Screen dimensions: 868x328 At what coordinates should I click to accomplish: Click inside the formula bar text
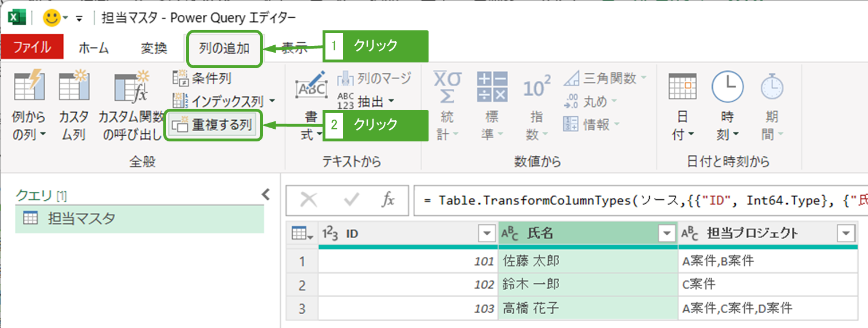point(630,200)
